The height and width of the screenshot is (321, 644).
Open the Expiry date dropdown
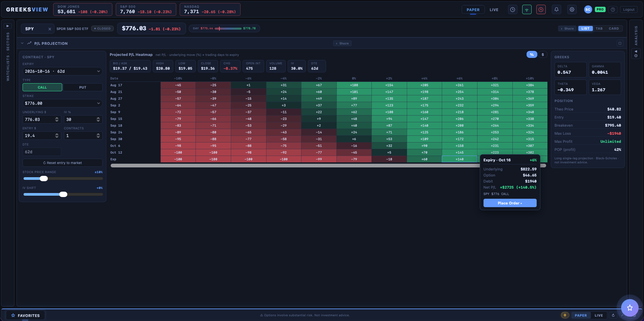63,71
